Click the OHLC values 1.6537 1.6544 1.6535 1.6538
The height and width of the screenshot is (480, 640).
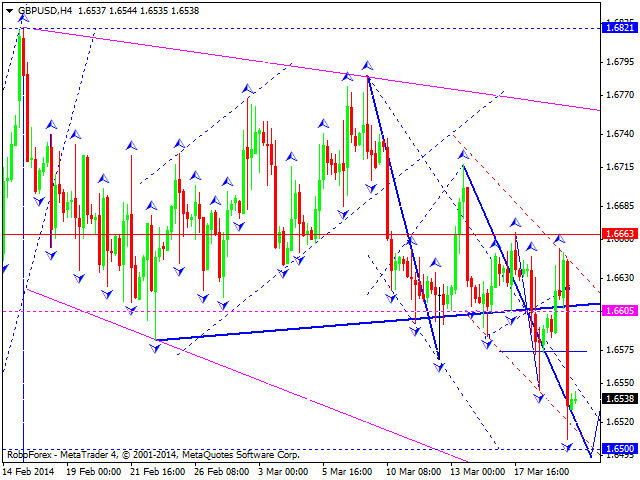click(x=138, y=11)
